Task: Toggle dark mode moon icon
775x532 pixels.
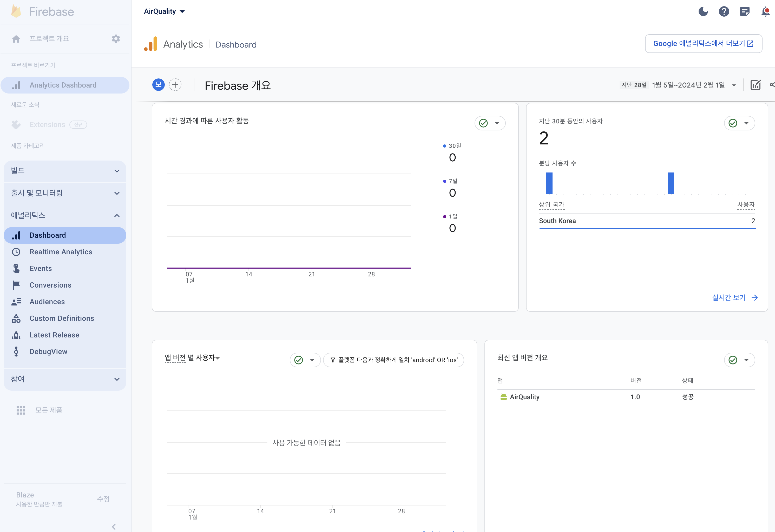Action: (703, 12)
